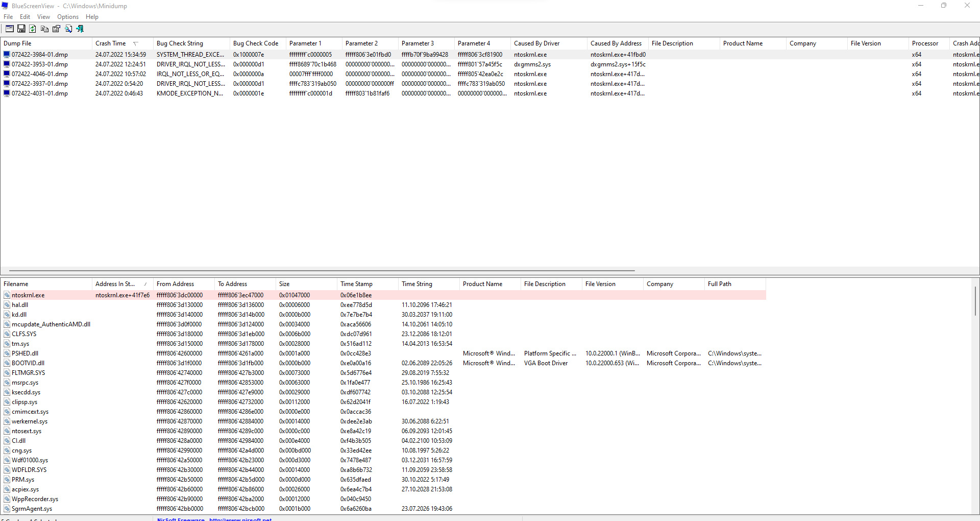Viewport: 980px width, 521px height.
Task: Sort lower pane by Filename column header
Action: 46,284
